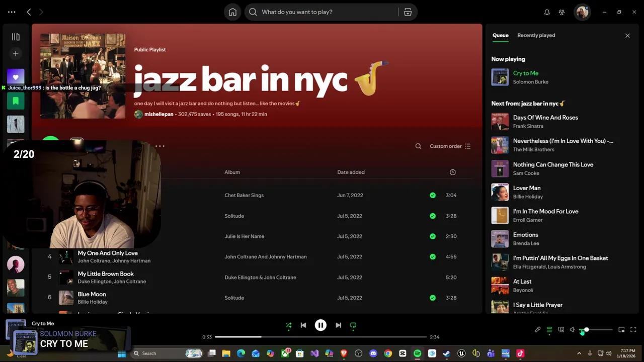Viewport: 644px width, 362px height.
Task: Open Discord from the taskbar
Action: pyautogui.click(x=373, y=353)
